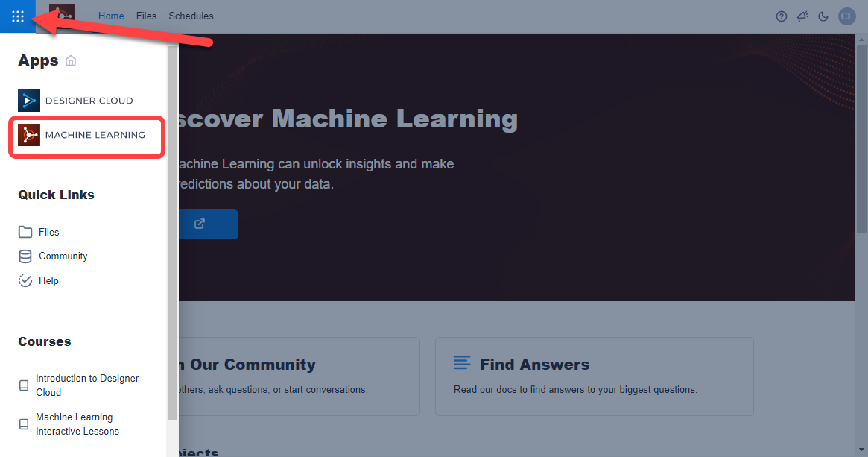The width and height of the screenshot is (868, 457).
Task: Click the Alteryx logo in the top bar
Action: (62, 16)
